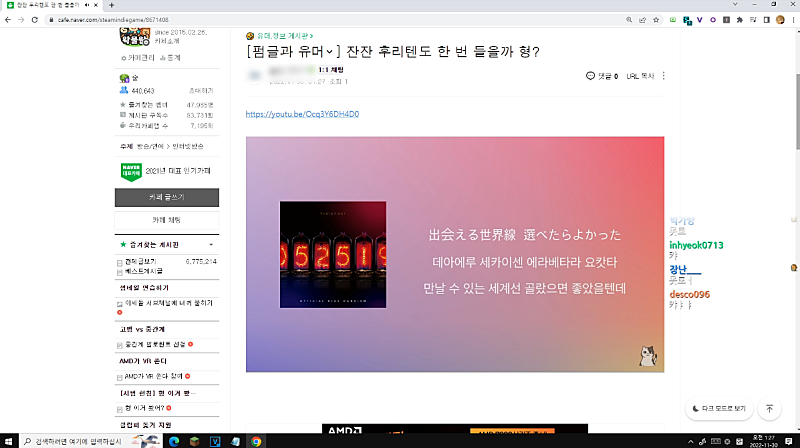This screenshot has height=448, width=800.
Task: Open the YouTube link youtu.be/Ocq3Y6DH4D0
Action: coord(302,114)
